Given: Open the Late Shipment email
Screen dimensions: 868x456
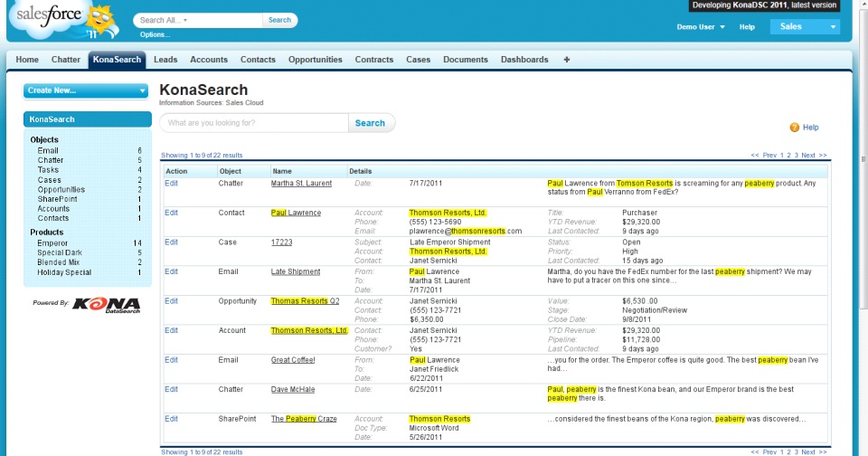Looking at the screenshot, I should (296, 271).
